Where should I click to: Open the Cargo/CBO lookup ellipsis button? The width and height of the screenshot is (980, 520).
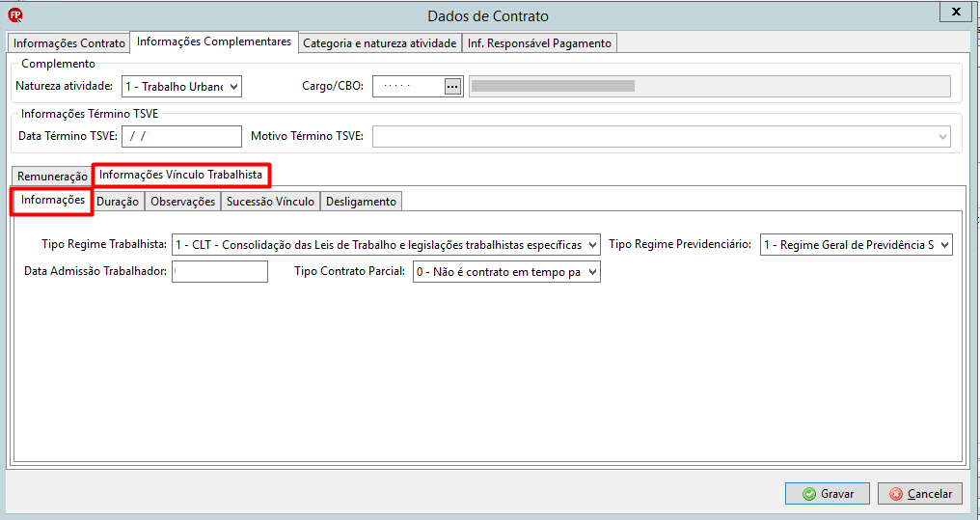452,87
